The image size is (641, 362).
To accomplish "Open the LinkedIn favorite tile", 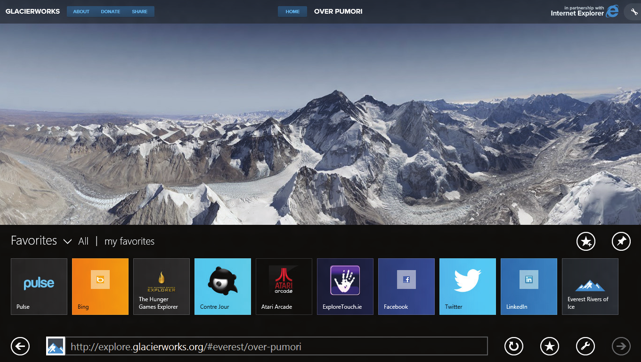I will click(x=529, y=286).
